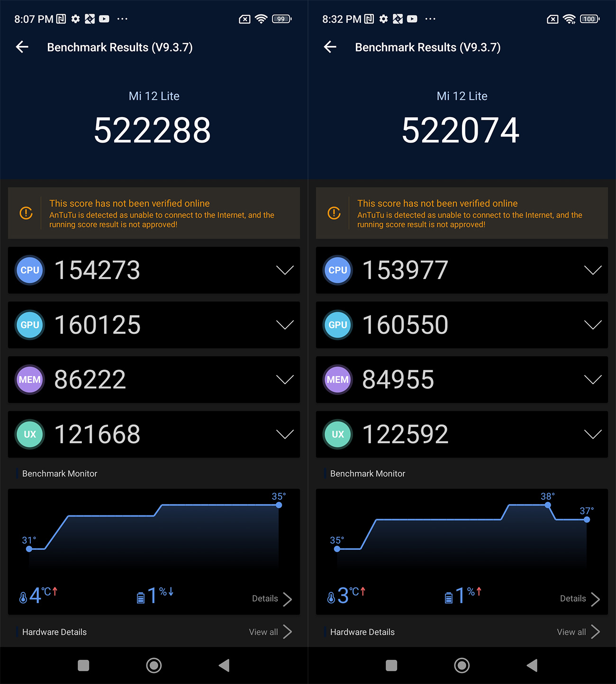Tap battery icon next to 1% rise
616x684 pixels.
[x=449, y=598]
